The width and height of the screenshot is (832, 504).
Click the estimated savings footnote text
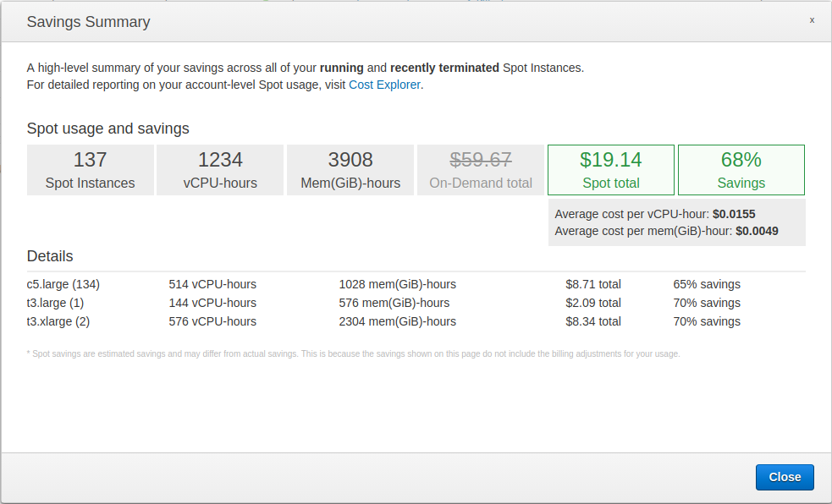[353, 353]
